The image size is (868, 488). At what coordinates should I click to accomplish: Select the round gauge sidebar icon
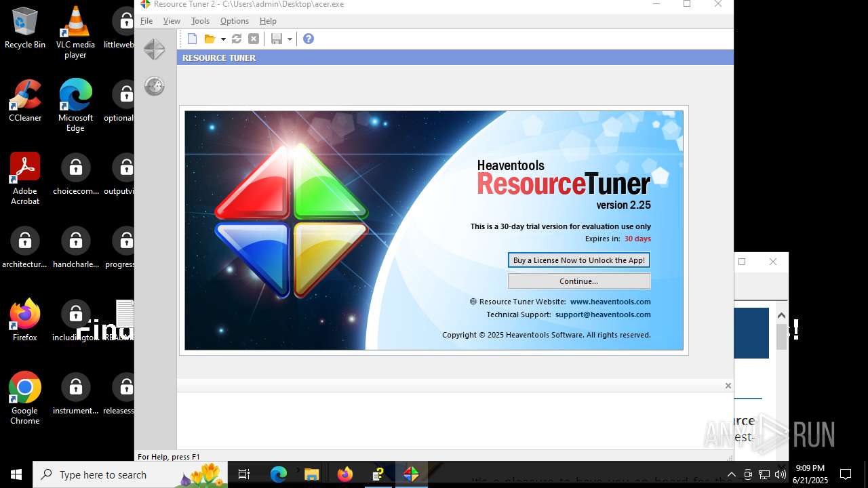pyautogui.click(x=155, y=86)
